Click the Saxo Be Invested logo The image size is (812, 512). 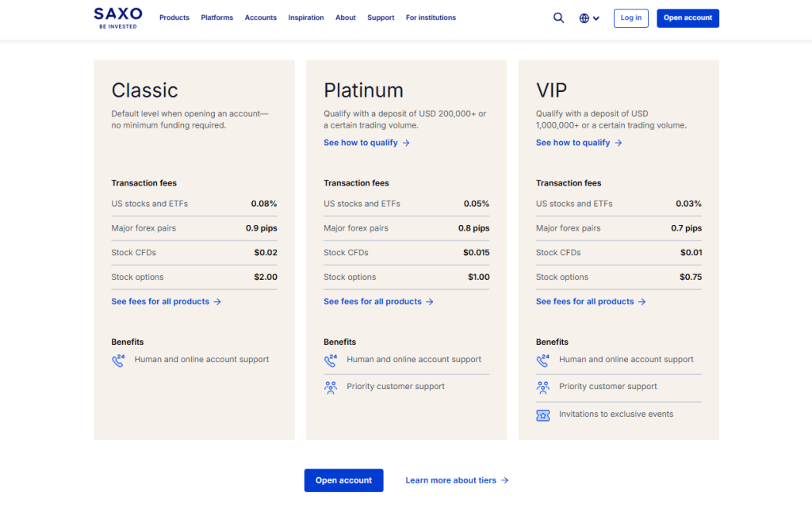pos(117,17)
